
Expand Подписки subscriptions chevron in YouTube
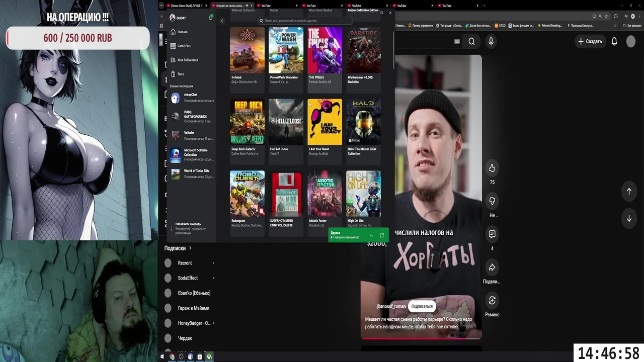tap(190, 248)
